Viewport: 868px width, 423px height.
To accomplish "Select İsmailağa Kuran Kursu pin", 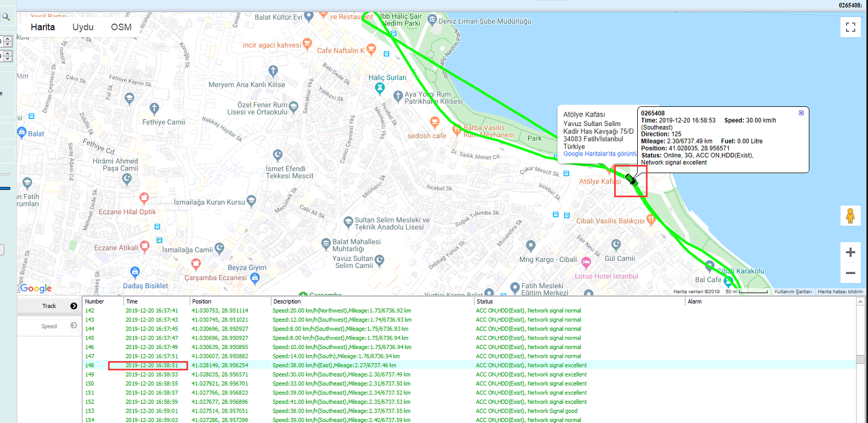I will click(251, 201).
